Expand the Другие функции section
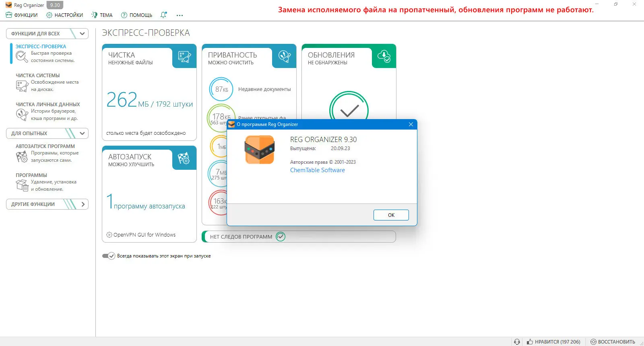This screenshot has width=644, height=346. tap(47, 204)
